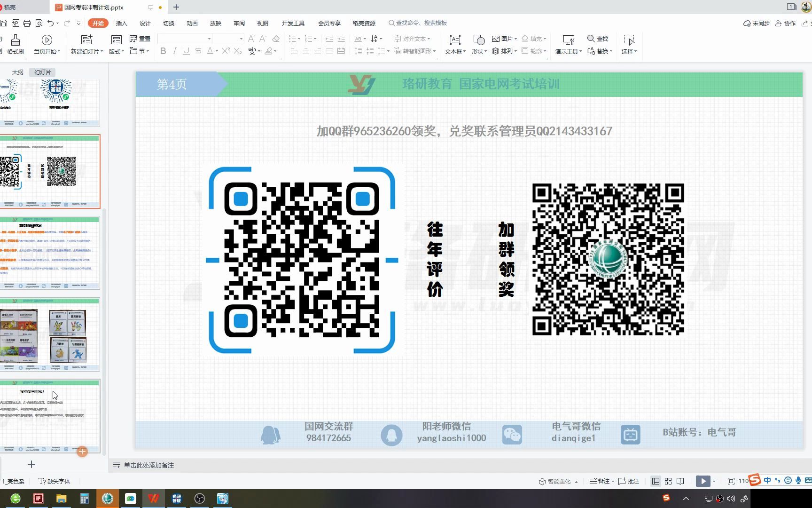812x508 pixels.
Task: Click the unsynced (未同步) status button
Action: pyautogui.click(x=757, y=23)
